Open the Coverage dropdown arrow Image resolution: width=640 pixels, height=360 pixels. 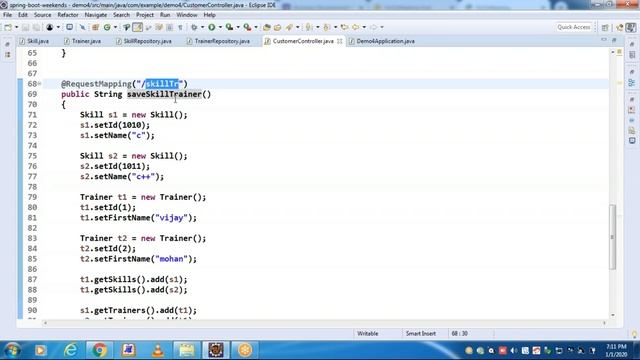(238, 27)
